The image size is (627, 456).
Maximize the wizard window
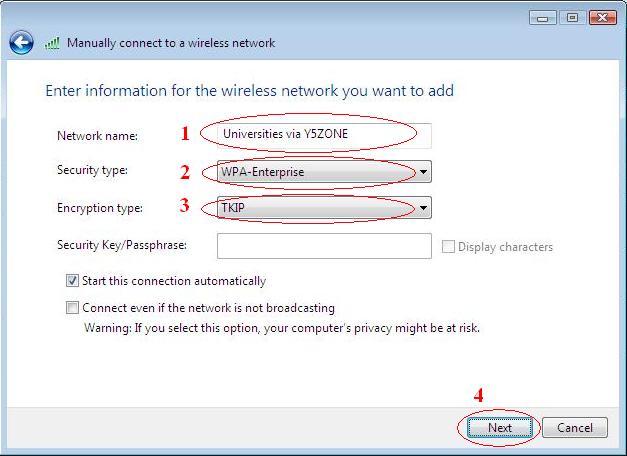tap(573, 17)
